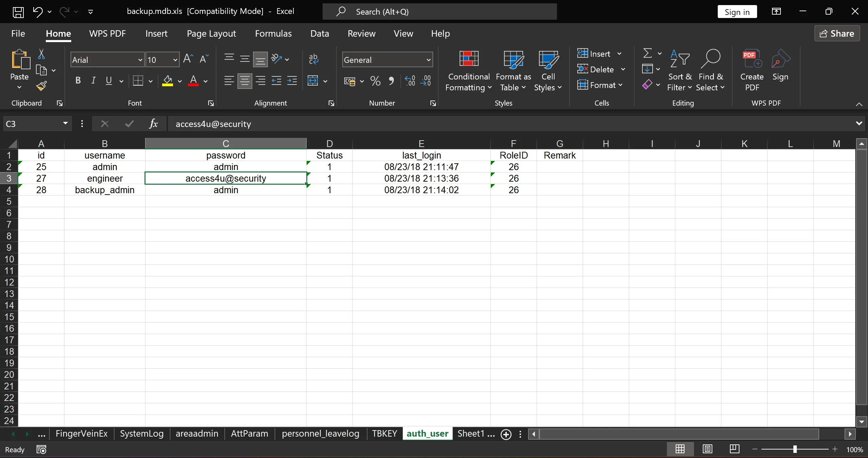
Task: Switch to the SystemLog sheet tab
Action: 141,434
